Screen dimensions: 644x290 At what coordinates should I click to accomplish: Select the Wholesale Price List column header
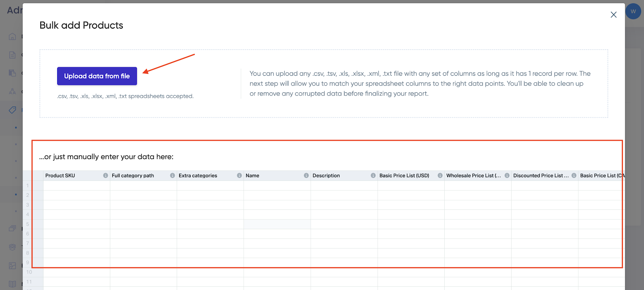[x=478, y=176]
